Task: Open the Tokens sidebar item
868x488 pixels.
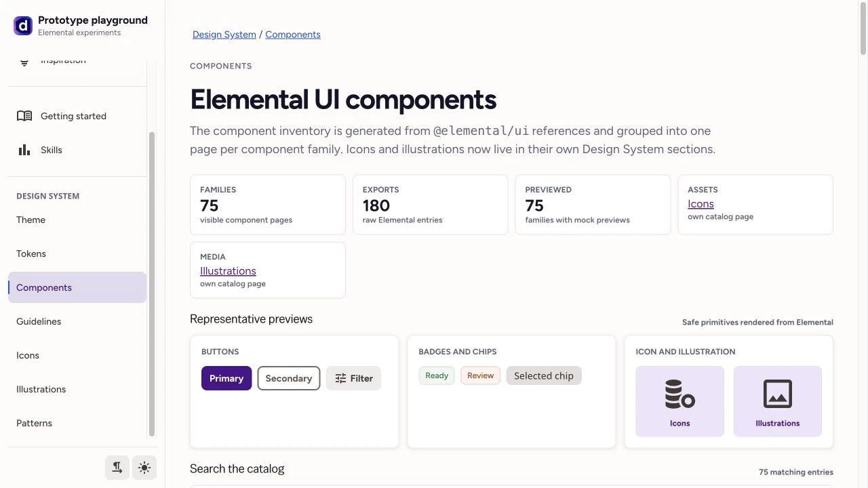Action: (77, 253)
